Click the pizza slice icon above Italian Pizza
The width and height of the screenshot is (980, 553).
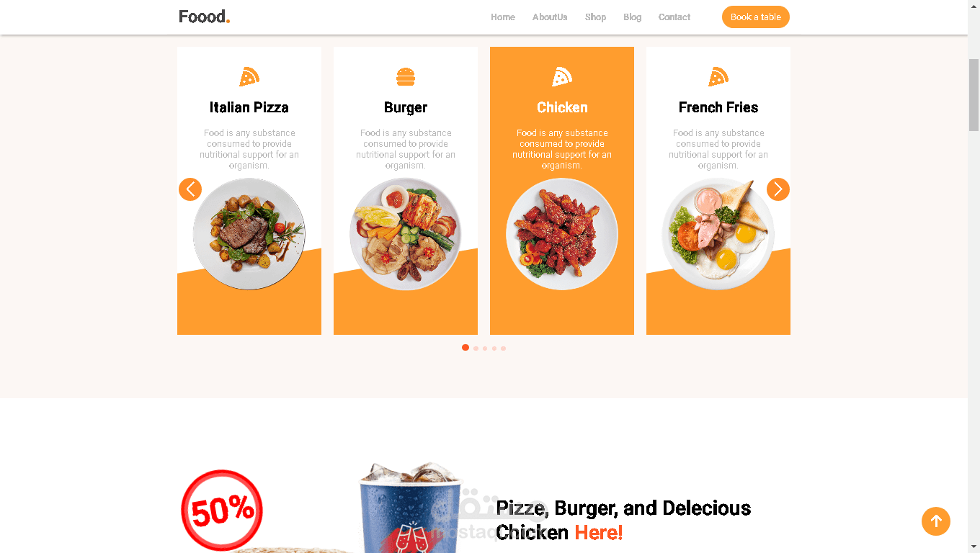click(x=249, y=76)
